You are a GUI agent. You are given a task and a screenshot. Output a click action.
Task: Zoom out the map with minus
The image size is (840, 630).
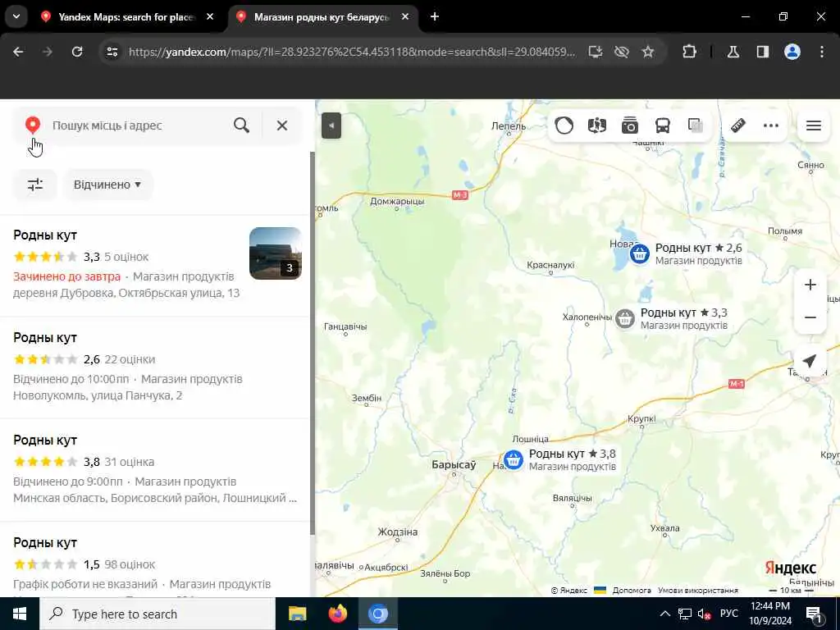click(x=810, y=317)
